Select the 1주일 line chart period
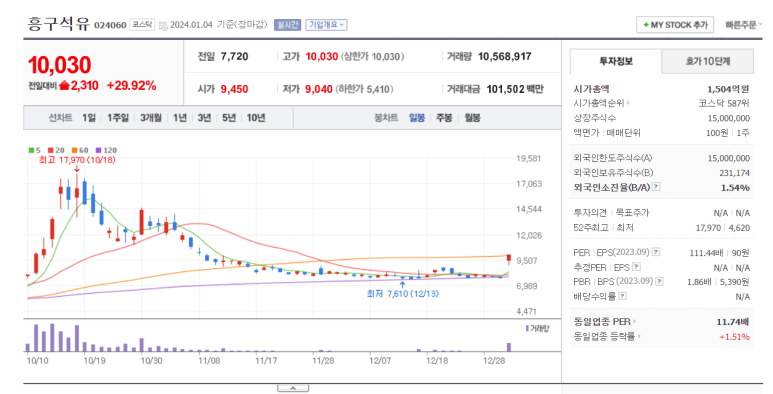The height and width of the screenshot is (394, 773). (118, 118)
